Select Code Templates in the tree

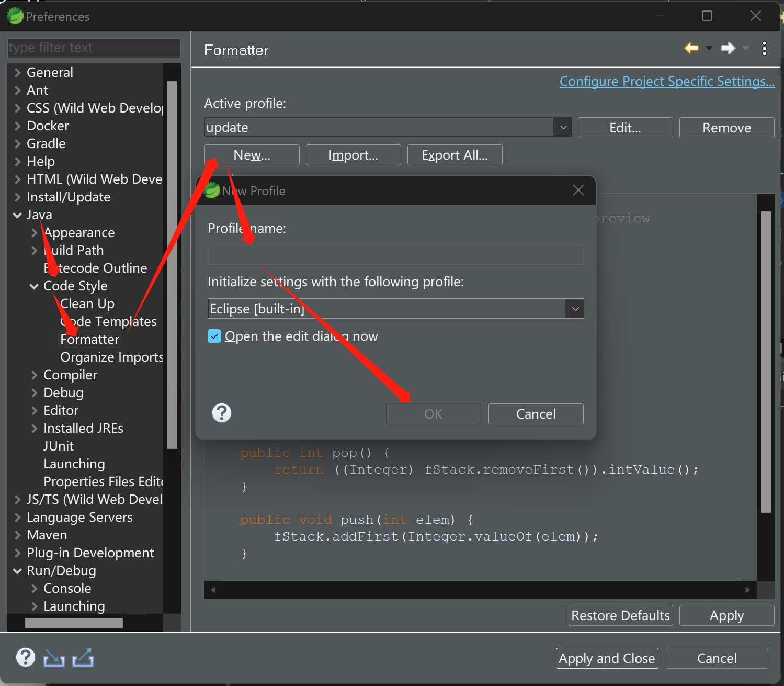click(108, 321)
